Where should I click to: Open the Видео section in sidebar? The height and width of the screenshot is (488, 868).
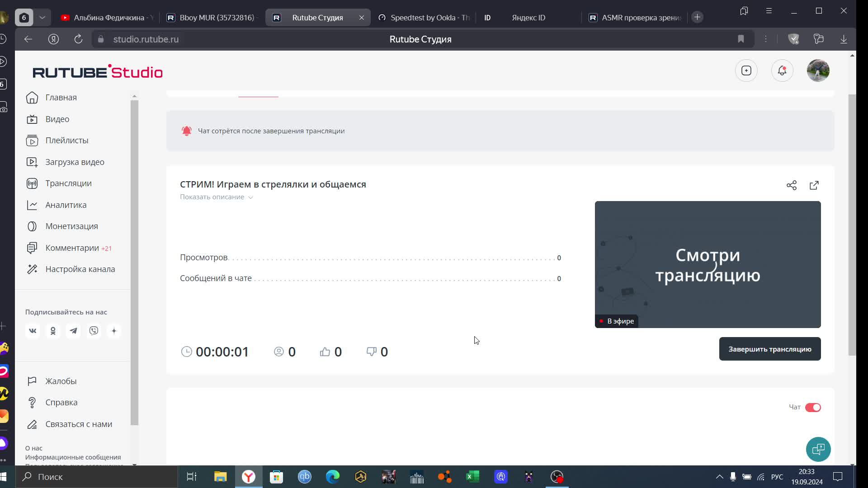pyautogui.click(x=57, y=119)
